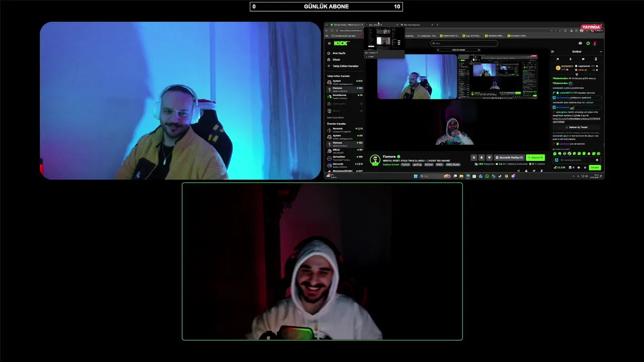Open WhatsApp from the taskbar
This screenshot has width=644, height=362.
487,176
